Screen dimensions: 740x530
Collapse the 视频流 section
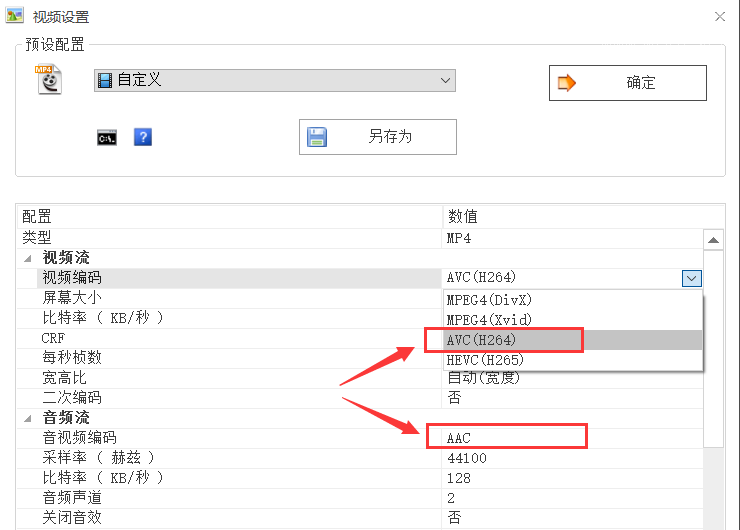[x=27, y=258]
